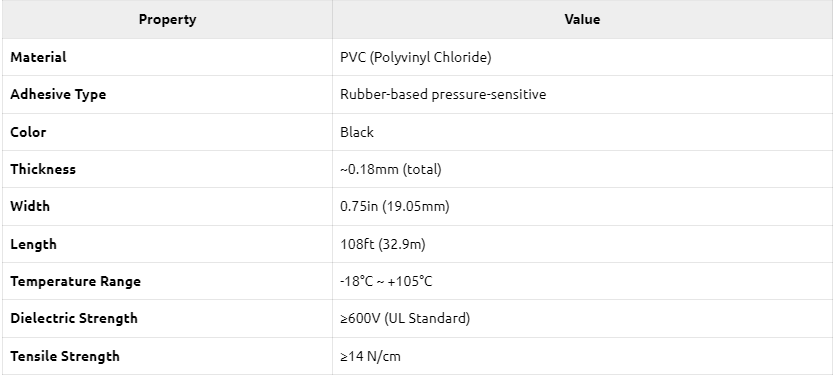The height and width of the screenshot is (378, 833).
Task: Select the Material row label
Action: (x=38, y=57)
